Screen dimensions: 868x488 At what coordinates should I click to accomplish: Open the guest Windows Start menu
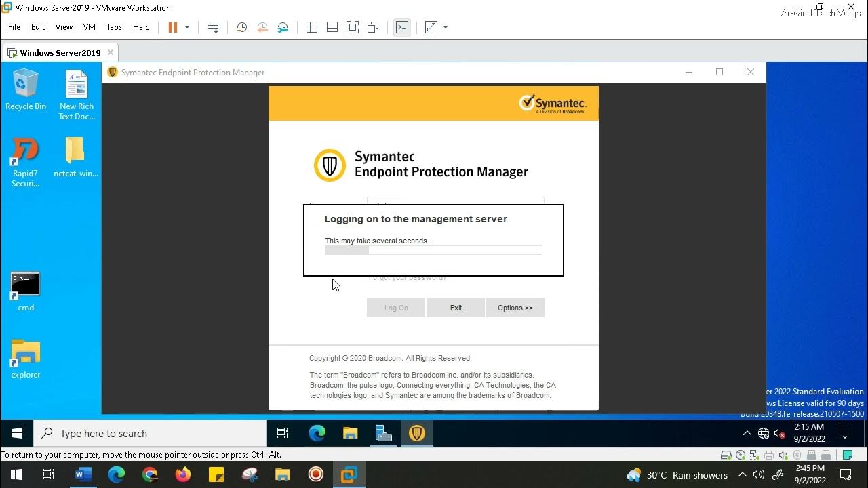coord(17,433)
